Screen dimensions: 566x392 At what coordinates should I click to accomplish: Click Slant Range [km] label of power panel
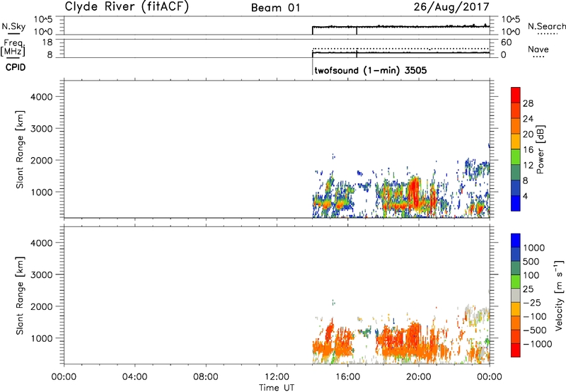coord(20,149)
